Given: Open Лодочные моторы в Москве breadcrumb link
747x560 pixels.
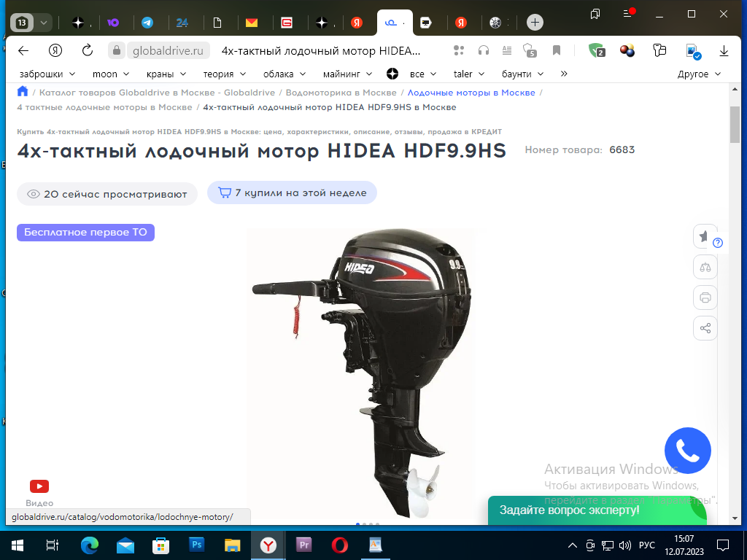Looking at the screenshot, I should pyautogui.click(x=471, y=93).
